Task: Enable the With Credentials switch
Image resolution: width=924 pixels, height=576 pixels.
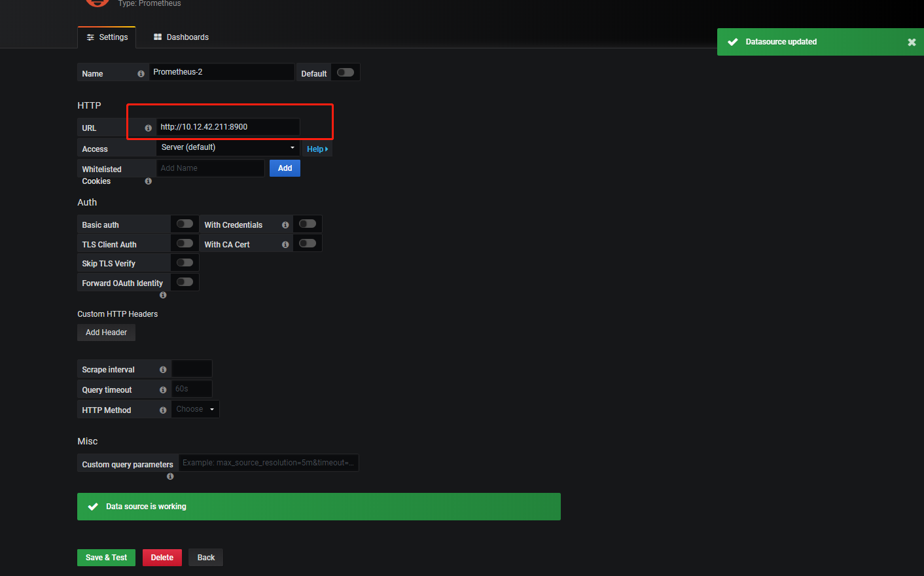Action: coord(308,224)
